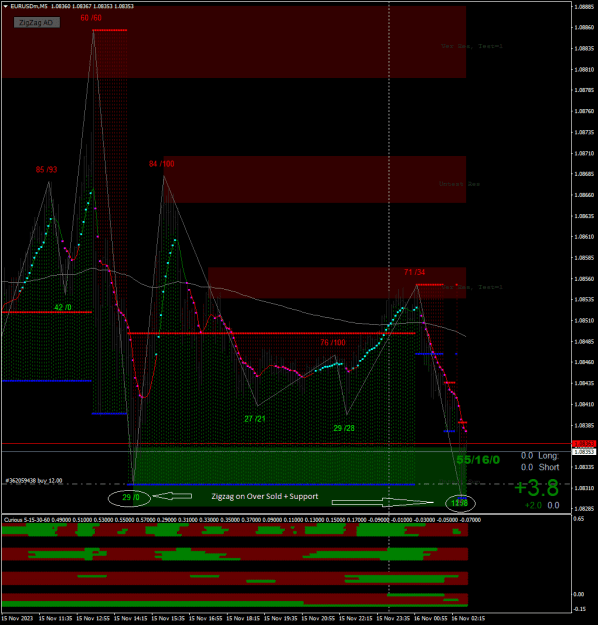Select the #362059438 buy order label
The image size is (598, 625).
(x=34, y=481)
